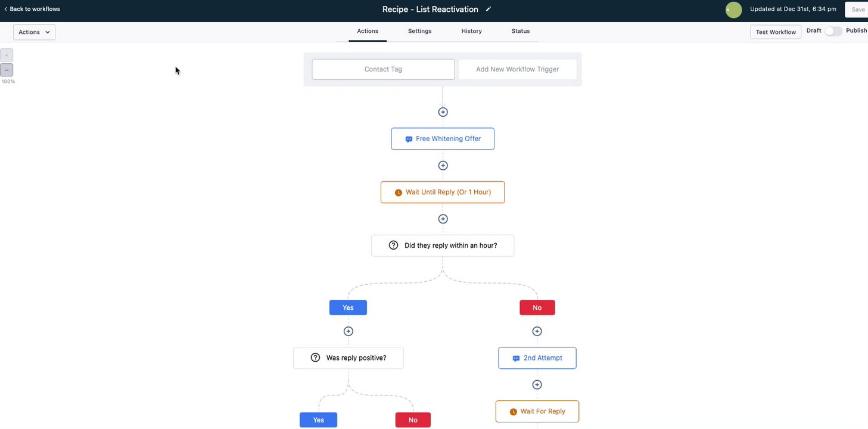Screen dimensions: 868x429
Task: Open the Actions dropdown menu
Action: (x=34, y=32)
